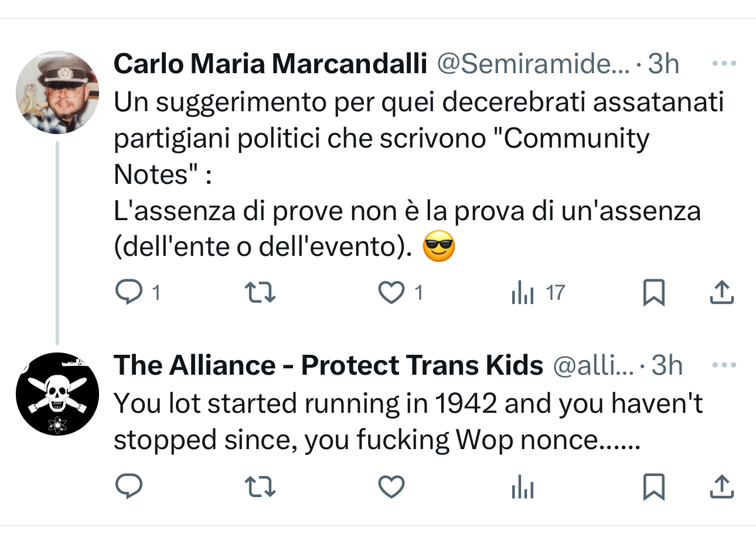
Task: Click the Carlo Maria Marcandalli display name
Action: coord(270,64)
